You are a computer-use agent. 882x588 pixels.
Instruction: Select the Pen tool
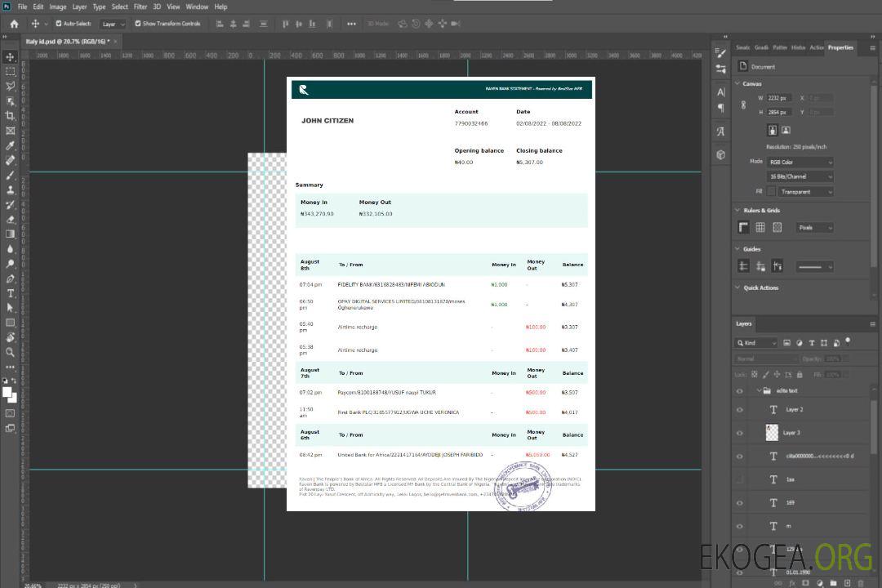click(x=10, y=278)
